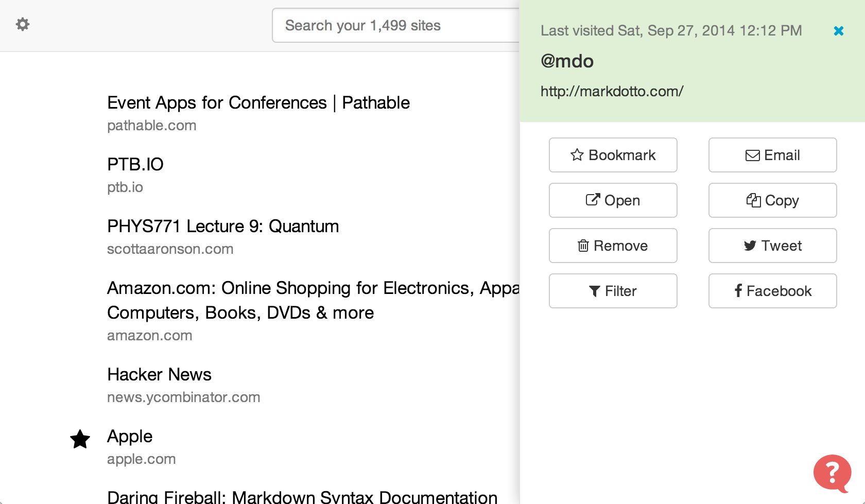865x504 pixels.
Task: Open the settings gear icon
Action: (23, 24)
